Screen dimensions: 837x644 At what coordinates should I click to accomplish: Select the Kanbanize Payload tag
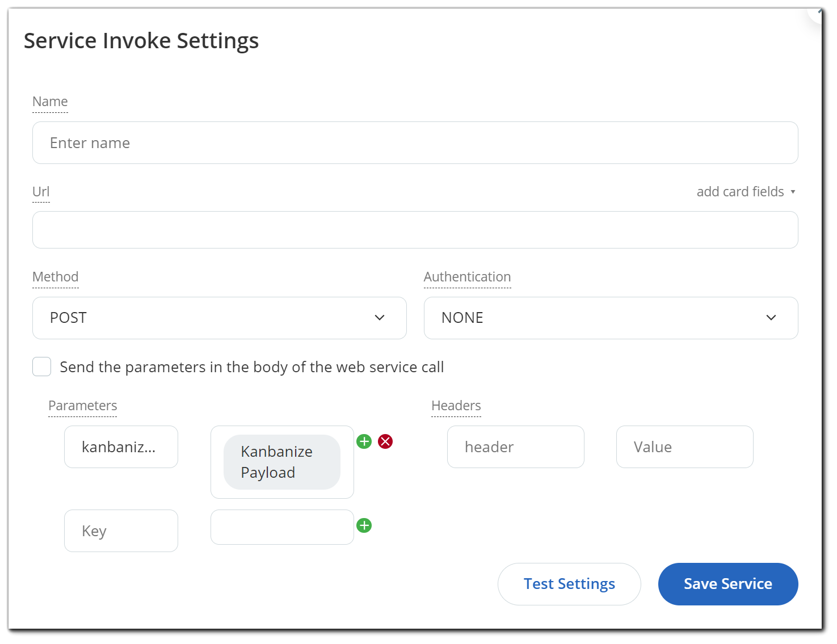tap(282, 462)
